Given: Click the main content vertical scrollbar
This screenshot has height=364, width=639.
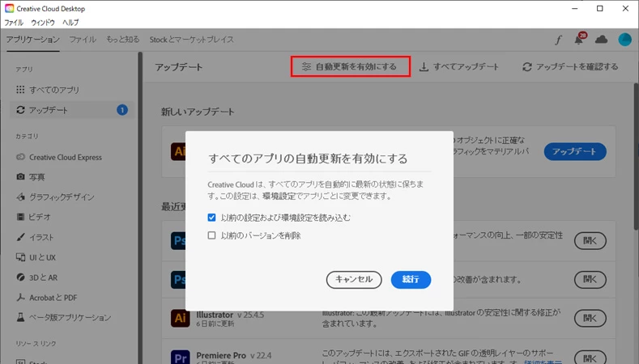Looking at the screenshot, I should (x=636, y=157).
